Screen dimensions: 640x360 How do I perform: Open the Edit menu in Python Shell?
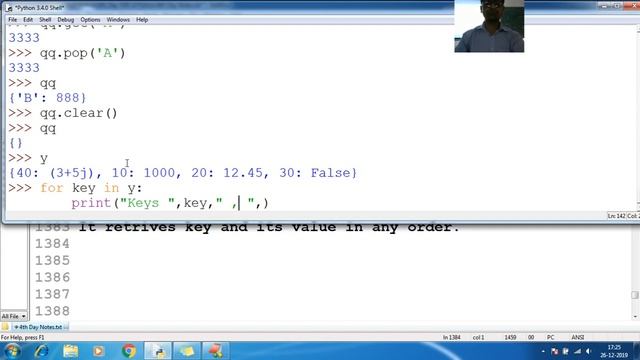coord(28,20)
